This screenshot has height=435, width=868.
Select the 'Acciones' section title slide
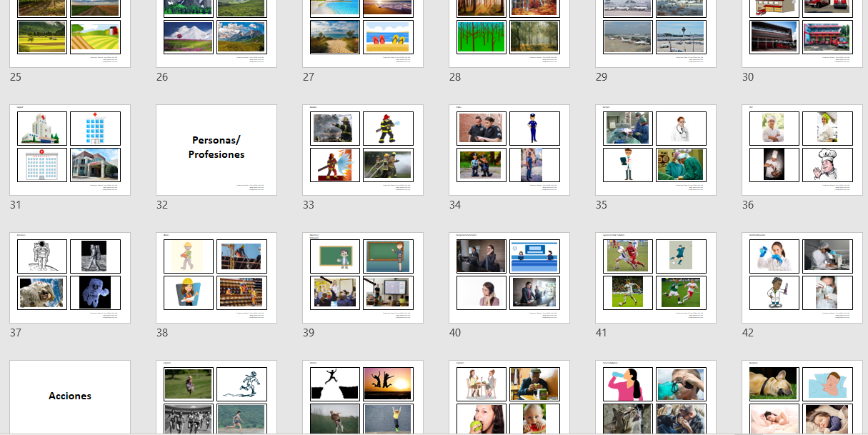(70, 396)
